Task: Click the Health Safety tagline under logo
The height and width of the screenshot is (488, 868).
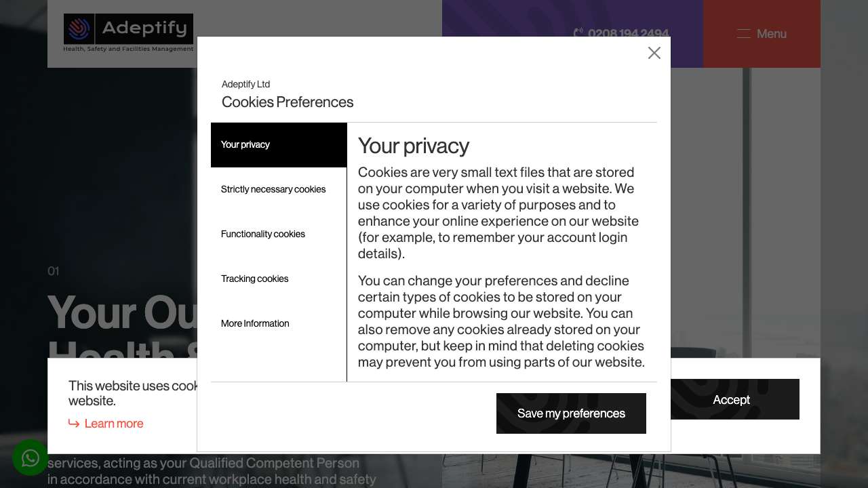Action: pyautogui.click(x=128, y=49)
